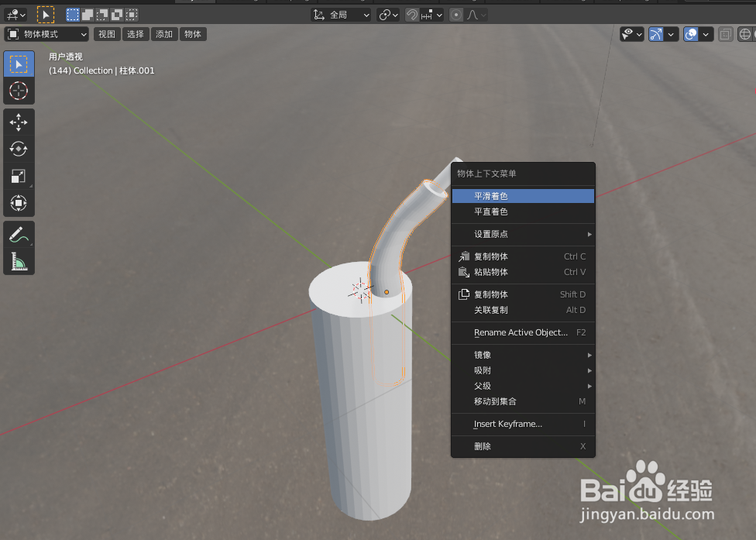The width and height of the screenshot is (756, 540).
Task: Select the Scale tool
Action: [x=19, y=176]
